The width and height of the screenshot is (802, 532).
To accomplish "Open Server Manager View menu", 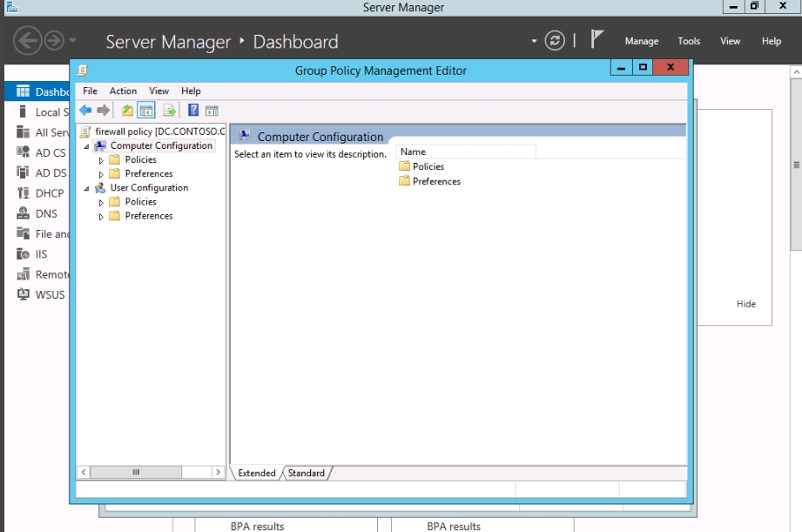I will [x=730, y=41].
